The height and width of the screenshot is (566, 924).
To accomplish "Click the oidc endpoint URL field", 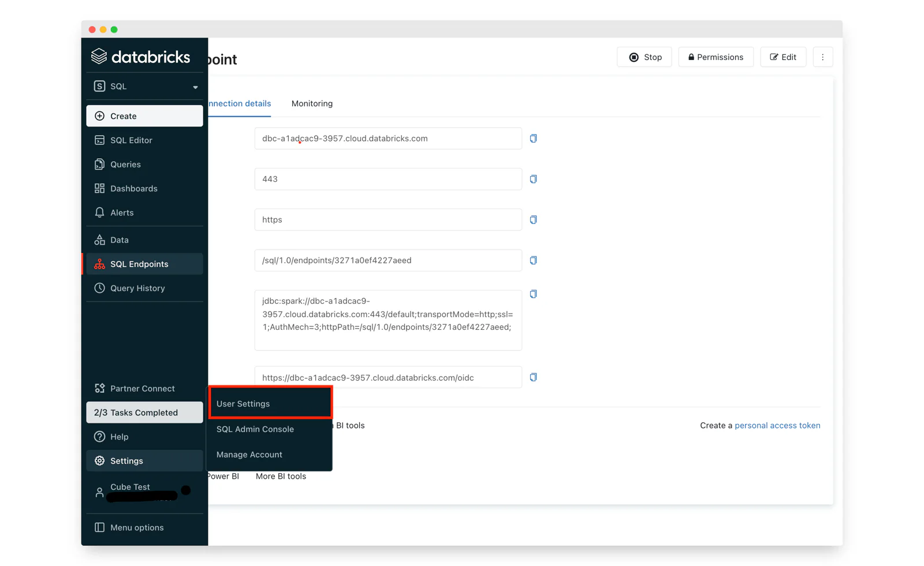I will 388,377.
